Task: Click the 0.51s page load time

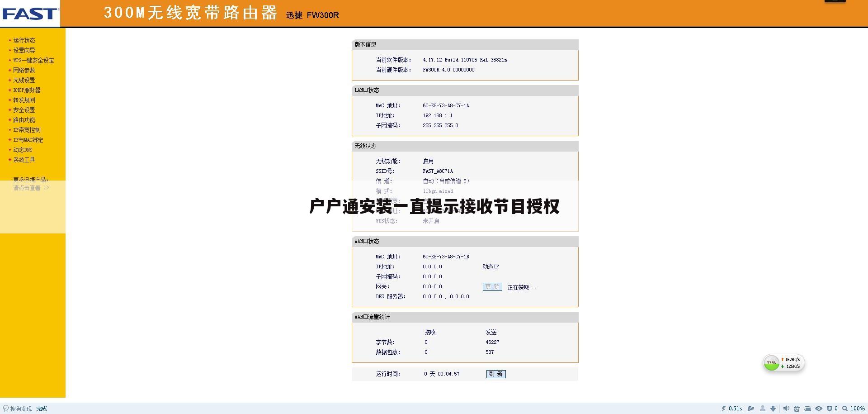Action: [735, 408]
